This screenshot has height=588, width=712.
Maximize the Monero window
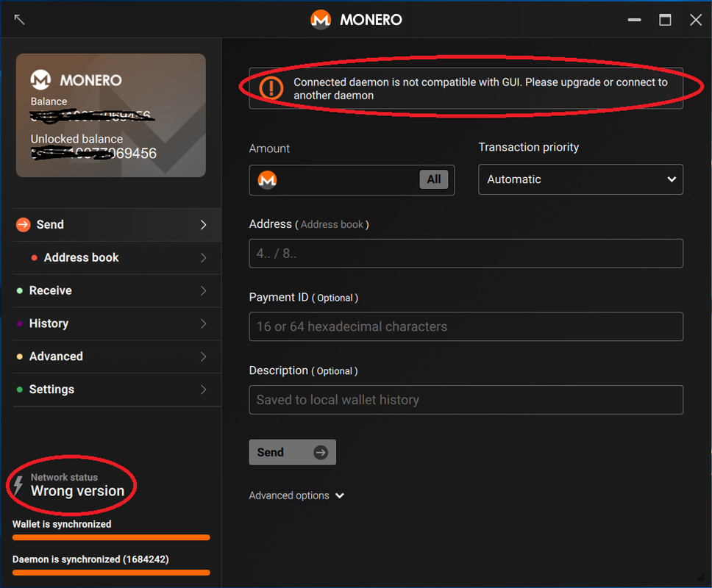point(665,20)
